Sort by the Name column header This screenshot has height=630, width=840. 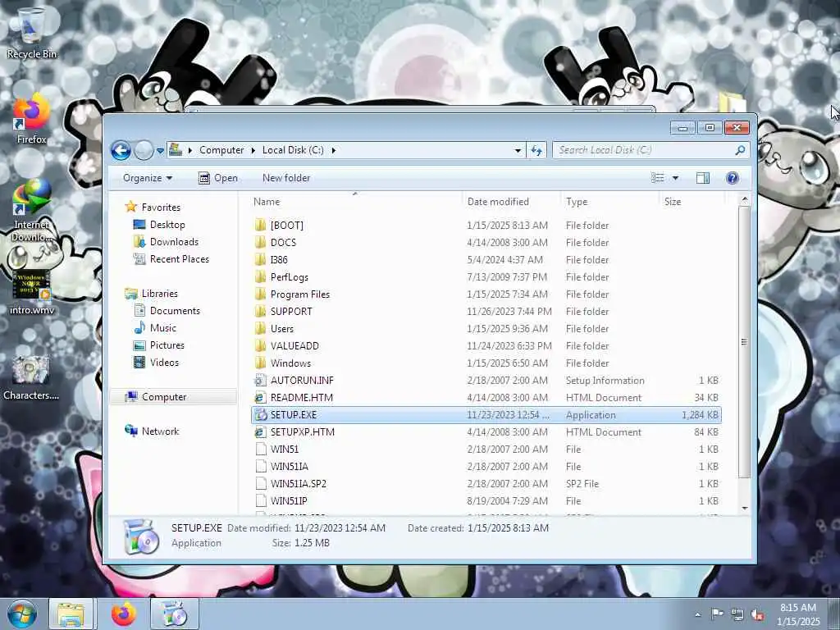coord(356,202)
